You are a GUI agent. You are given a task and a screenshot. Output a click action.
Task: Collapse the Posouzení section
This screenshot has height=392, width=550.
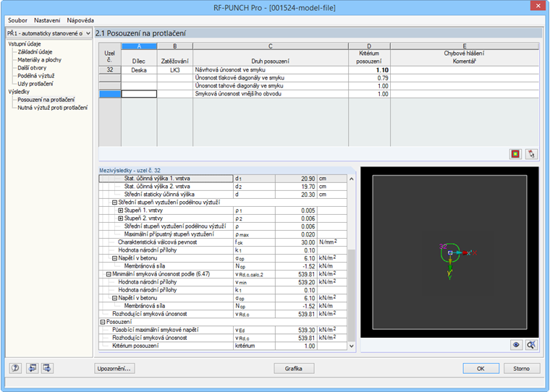coord(103,322)
